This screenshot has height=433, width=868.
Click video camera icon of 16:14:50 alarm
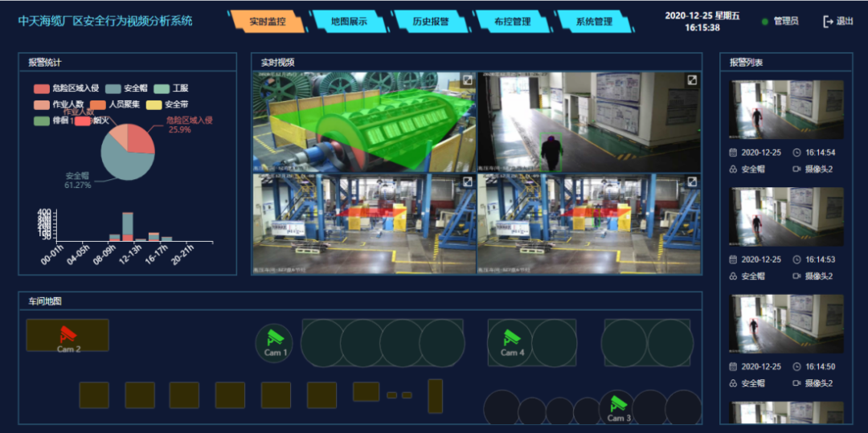[x=797, y=382]
